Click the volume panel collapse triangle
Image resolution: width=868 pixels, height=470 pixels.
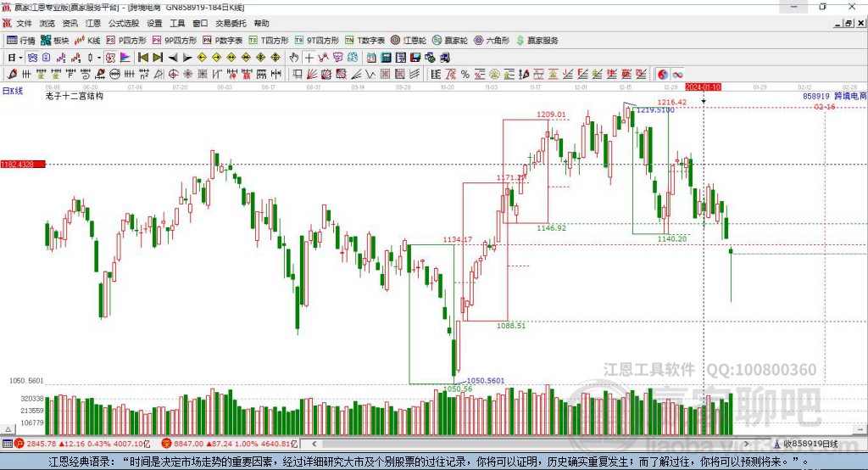point(8,429)
